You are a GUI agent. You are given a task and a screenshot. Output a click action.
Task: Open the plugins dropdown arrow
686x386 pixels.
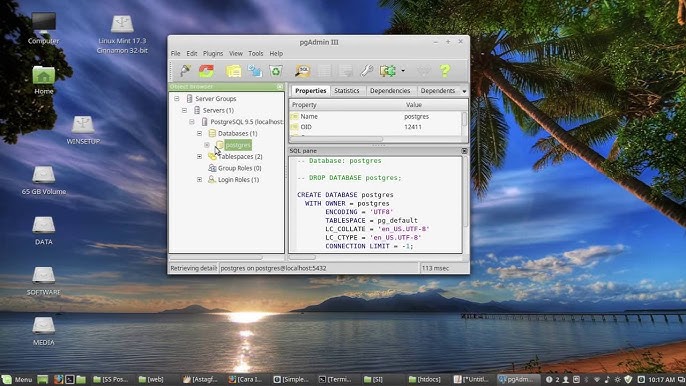coord(403,71)
